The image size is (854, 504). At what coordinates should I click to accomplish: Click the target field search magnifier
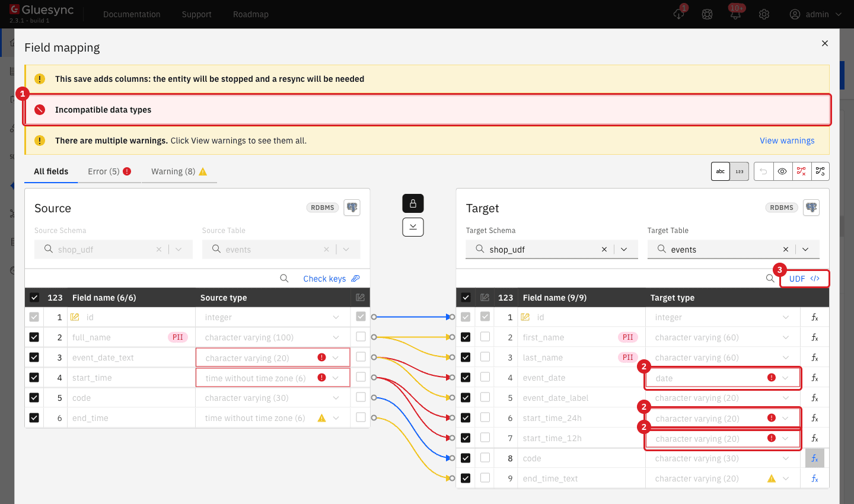tap(770, 279)
